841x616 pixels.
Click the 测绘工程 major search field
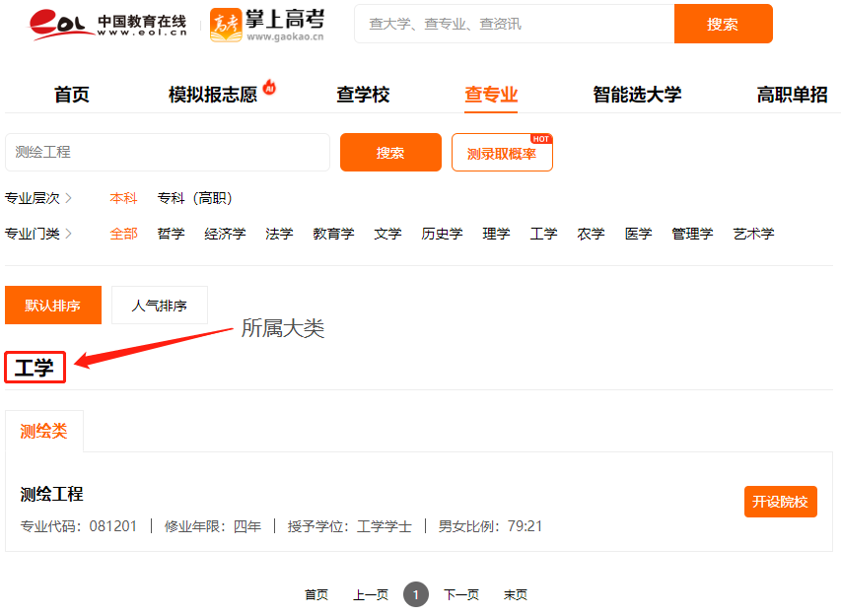(168, 153)
